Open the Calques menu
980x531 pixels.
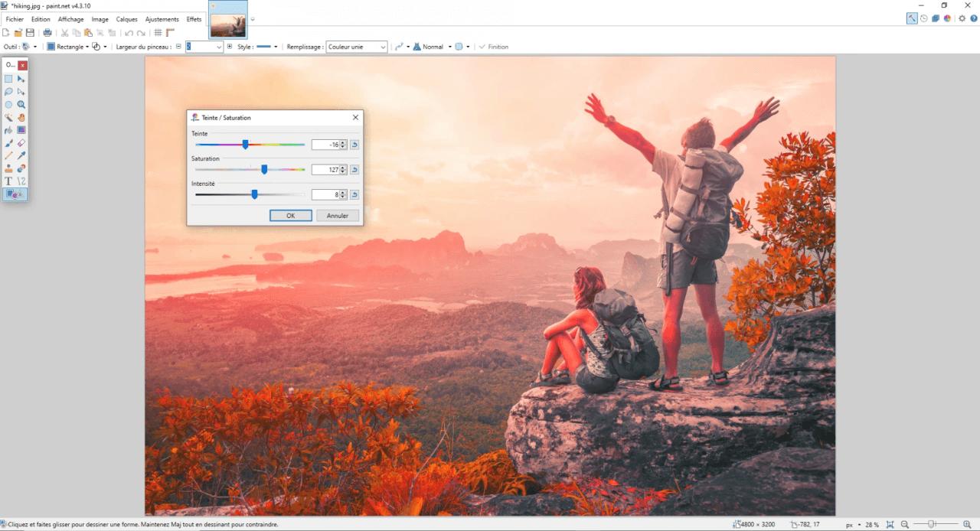[126, 19]
